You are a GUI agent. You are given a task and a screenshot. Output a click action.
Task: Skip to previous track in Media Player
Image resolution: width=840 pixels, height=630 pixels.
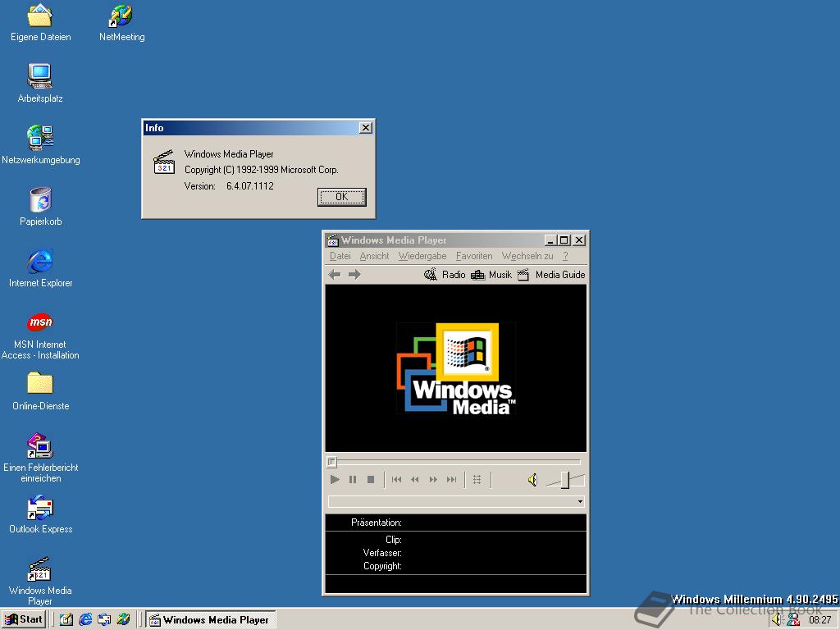396,479
